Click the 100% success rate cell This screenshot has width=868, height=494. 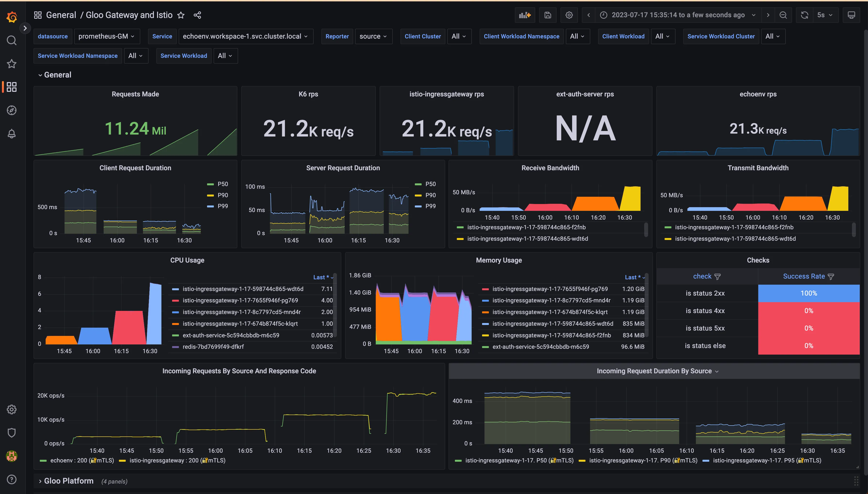click(x=809, y=293)
